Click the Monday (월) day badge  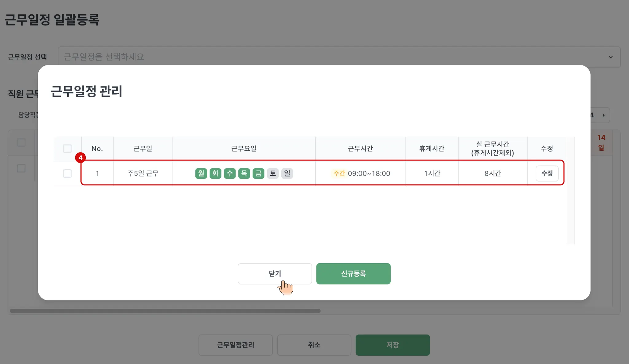[201, 173]
